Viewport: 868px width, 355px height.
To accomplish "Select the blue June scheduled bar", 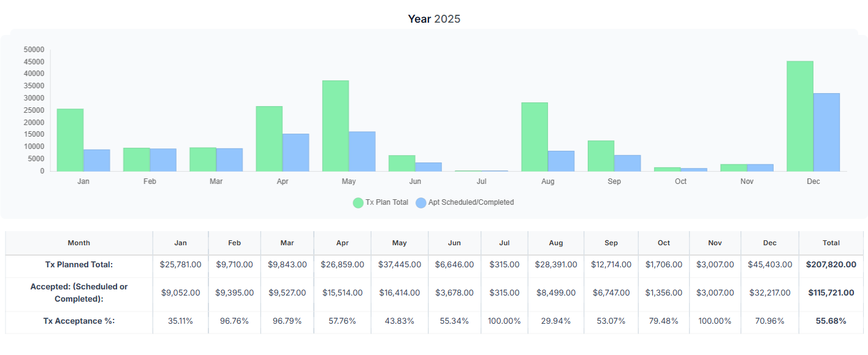I will (428, 167).
